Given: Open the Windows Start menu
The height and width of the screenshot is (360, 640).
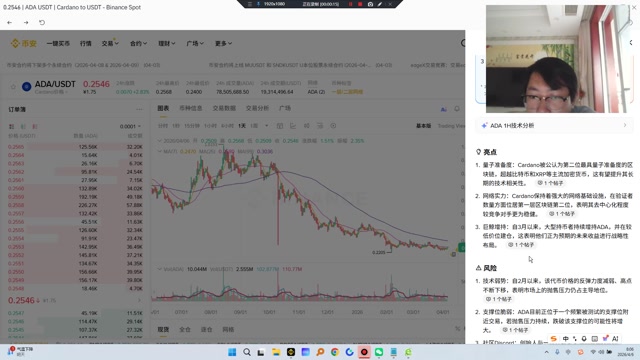Looking at the screenshot, I should pos(232,352).
